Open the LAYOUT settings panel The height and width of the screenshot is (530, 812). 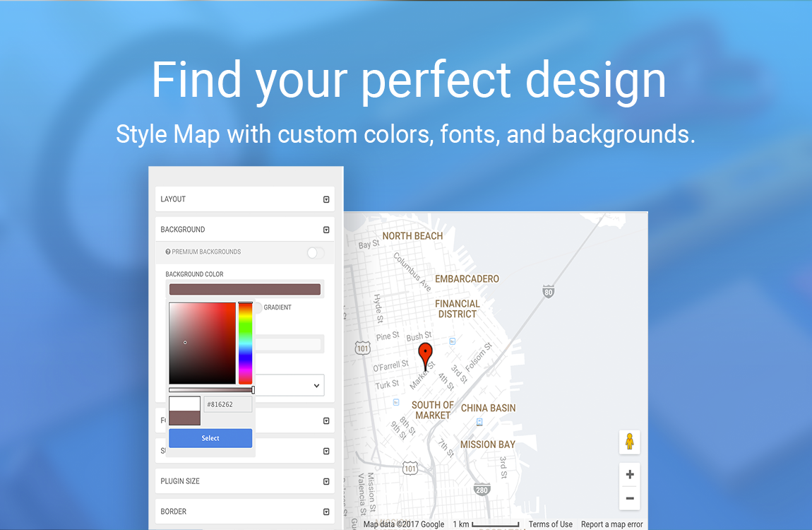[245, 199]
